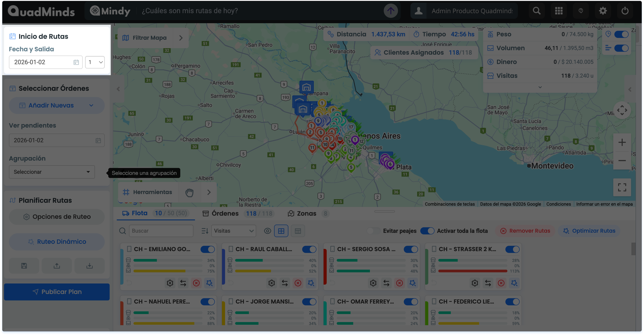Click the download plan icon
The width and height of the screenshot is (644, 335).
[x=89, y=266]
